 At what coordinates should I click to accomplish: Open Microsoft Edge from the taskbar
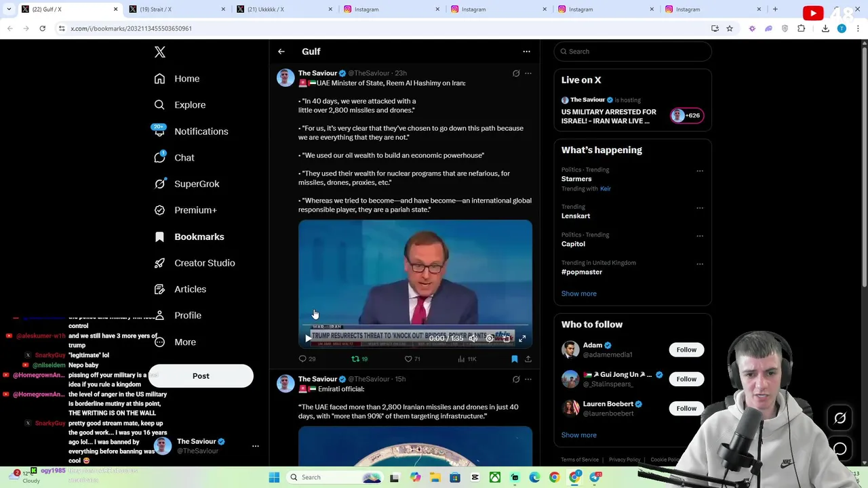click(535, 477)
